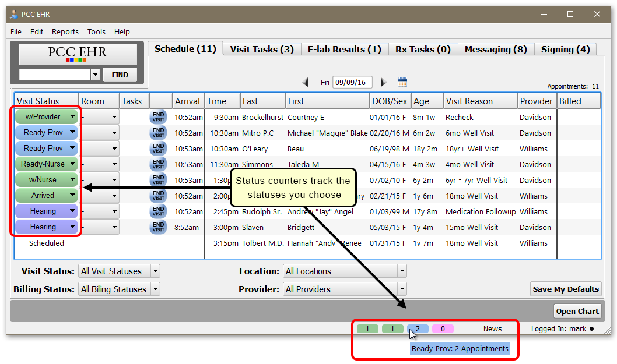The width and height of the screenshot is (617, 364).
Task: Expand the All Visit Statuses filter
Action: coord(156,271)
